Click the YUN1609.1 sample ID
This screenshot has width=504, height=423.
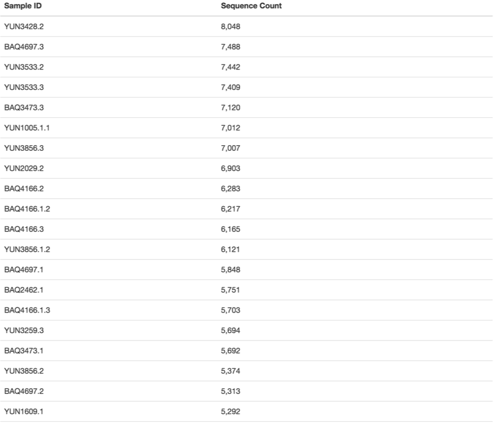24,412
